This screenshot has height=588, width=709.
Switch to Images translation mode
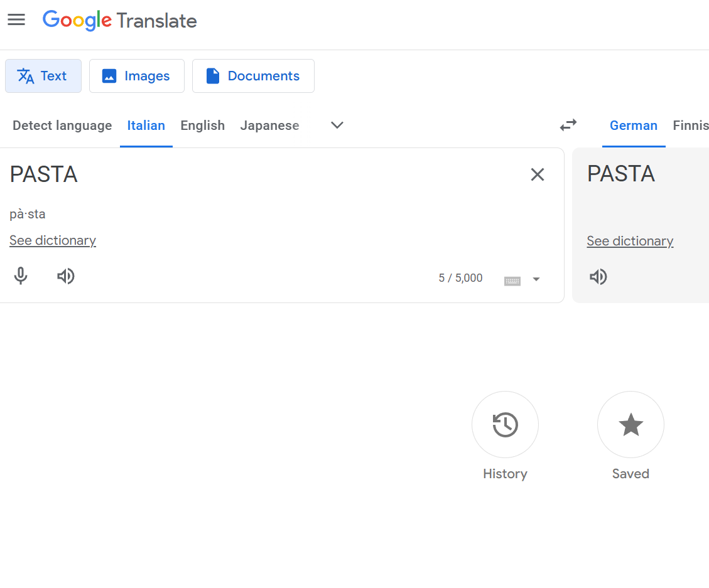[x=137, y=76]
